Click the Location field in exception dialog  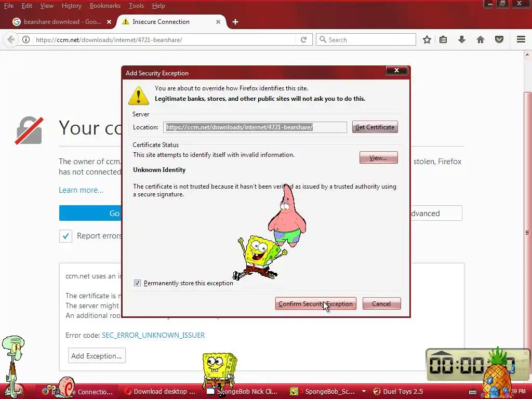pos(255,127)
